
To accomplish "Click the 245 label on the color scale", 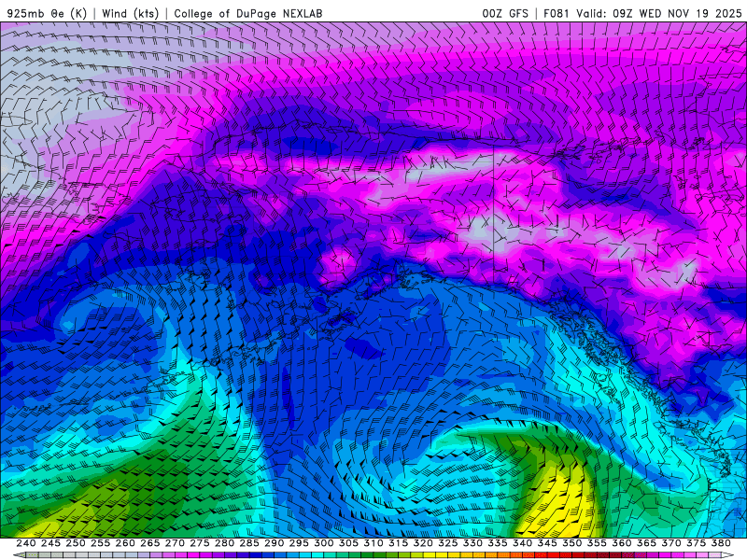I will point(50,543).
